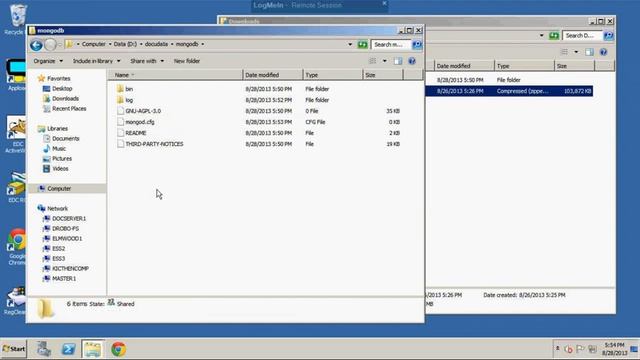Screen dimensions: 640x360
Task: Open Recent Places in navigation pane
Action: [x=69, y=109]
